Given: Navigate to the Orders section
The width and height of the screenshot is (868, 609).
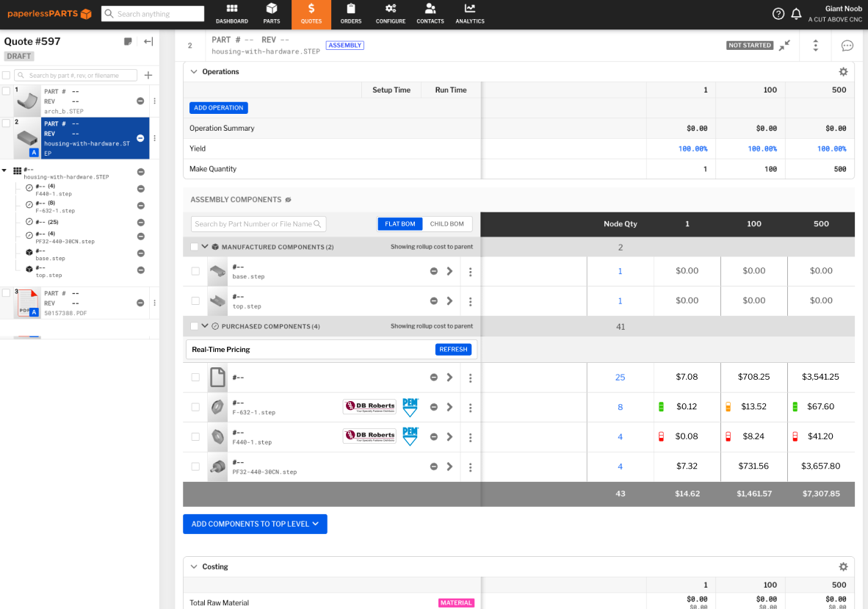Looking at the screenshot, I should coord(350,14).
